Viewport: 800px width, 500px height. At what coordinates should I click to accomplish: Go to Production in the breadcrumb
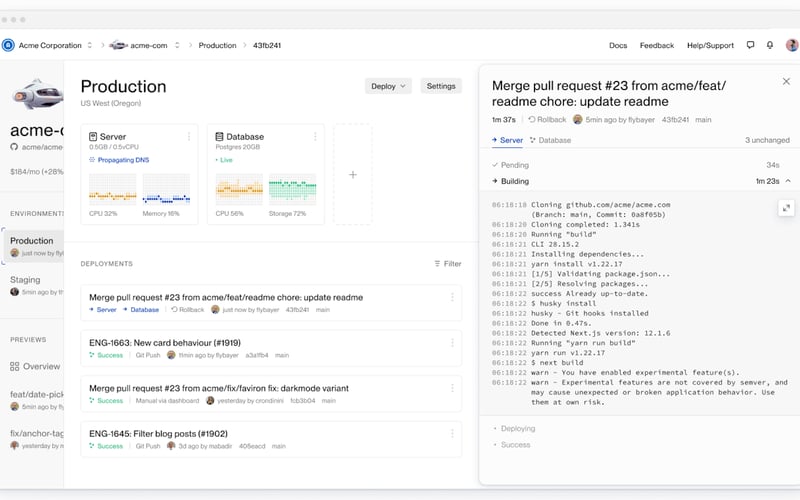pyautogui.click(x=217, y=45)
